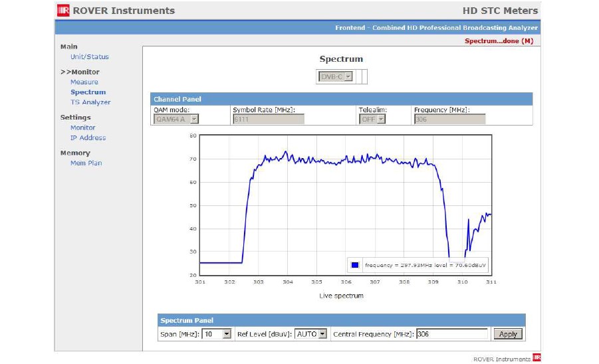Click the Central Frequency input field
This screenshot has height=364, width=599.
(452, 334)
